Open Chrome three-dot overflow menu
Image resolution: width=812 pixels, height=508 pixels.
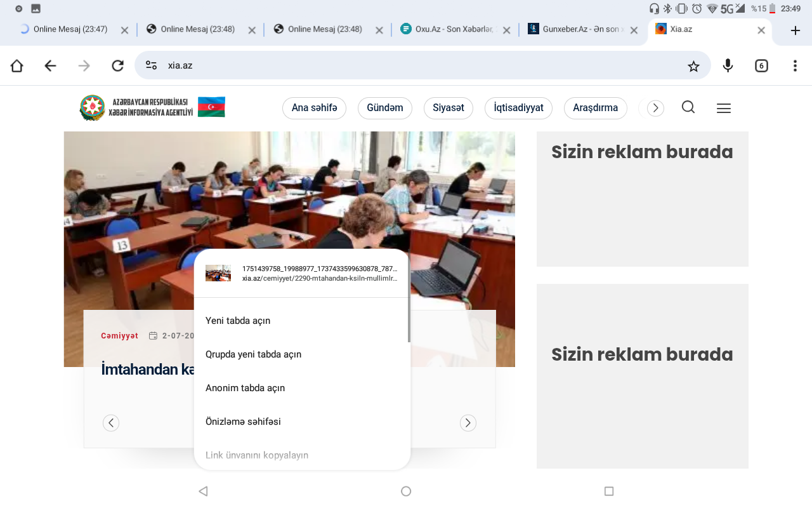pos(795,65)
